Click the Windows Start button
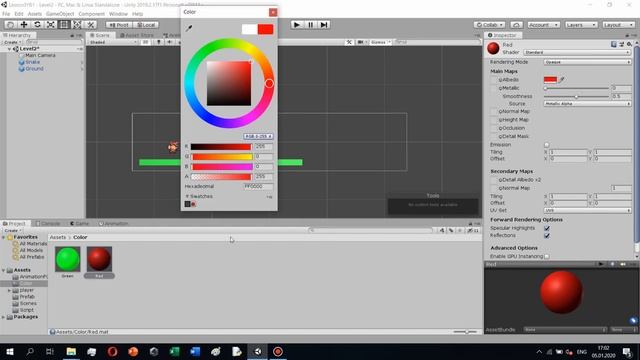 [x=10, y=351]
